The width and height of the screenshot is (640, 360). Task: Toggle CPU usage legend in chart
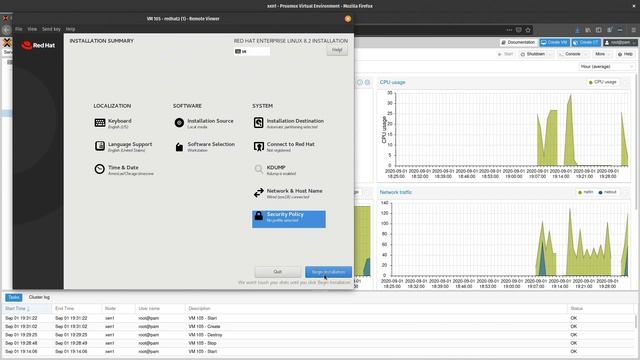coord(602,82)
